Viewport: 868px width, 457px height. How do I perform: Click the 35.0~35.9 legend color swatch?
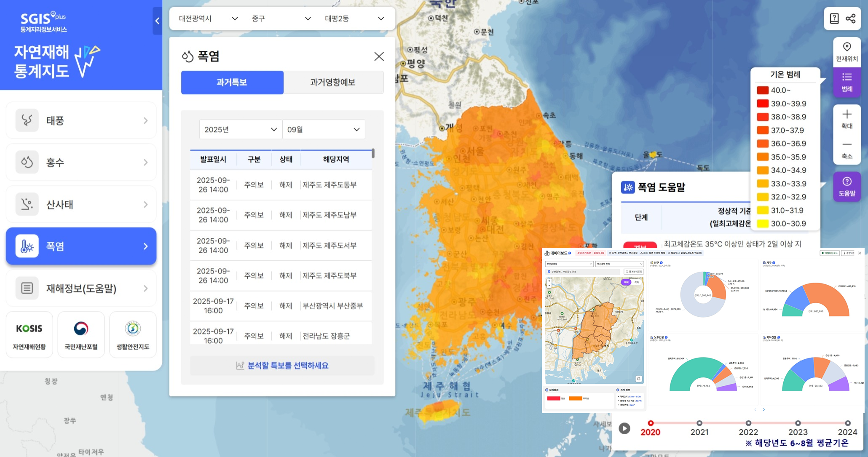(x=763, y=157)
